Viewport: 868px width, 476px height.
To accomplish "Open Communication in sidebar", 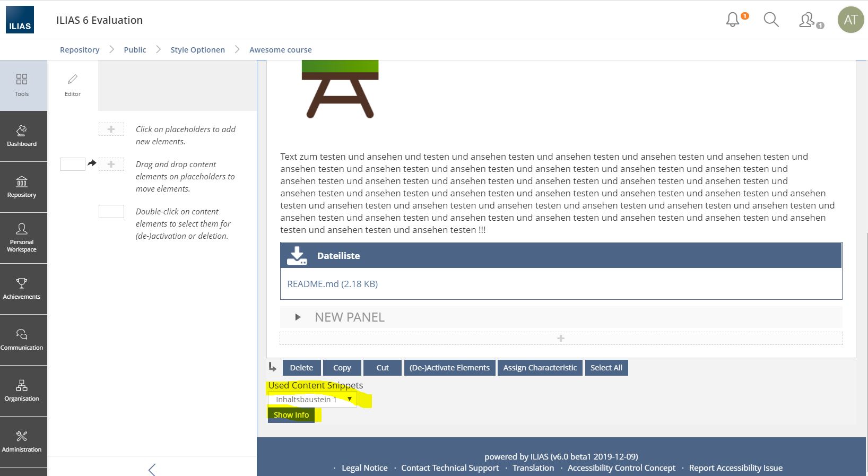I will tap(22, 340).
